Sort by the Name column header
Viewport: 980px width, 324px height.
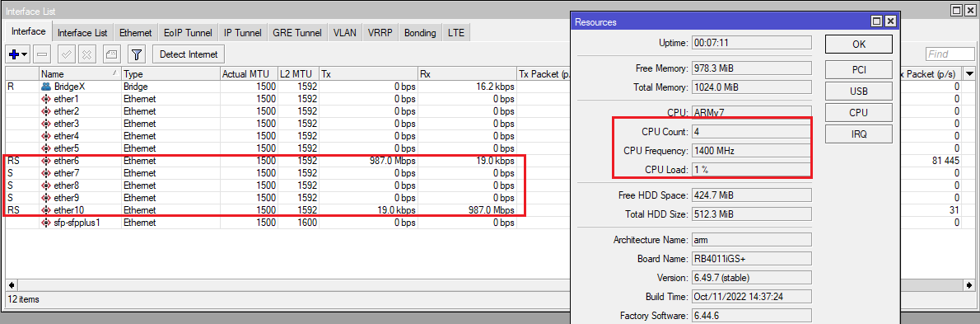(x=79, y=74)
